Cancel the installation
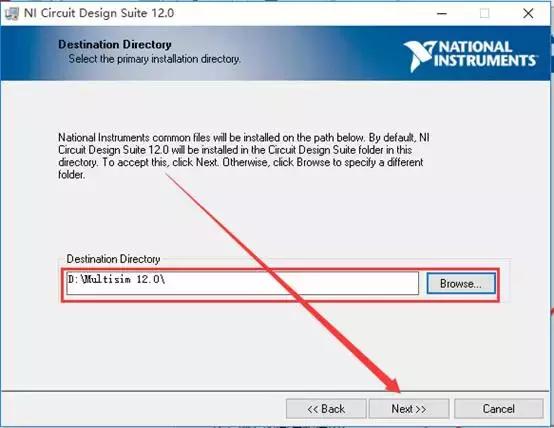Image resolution: width=554 pixels, height=428 pixels. click(499, 409)
